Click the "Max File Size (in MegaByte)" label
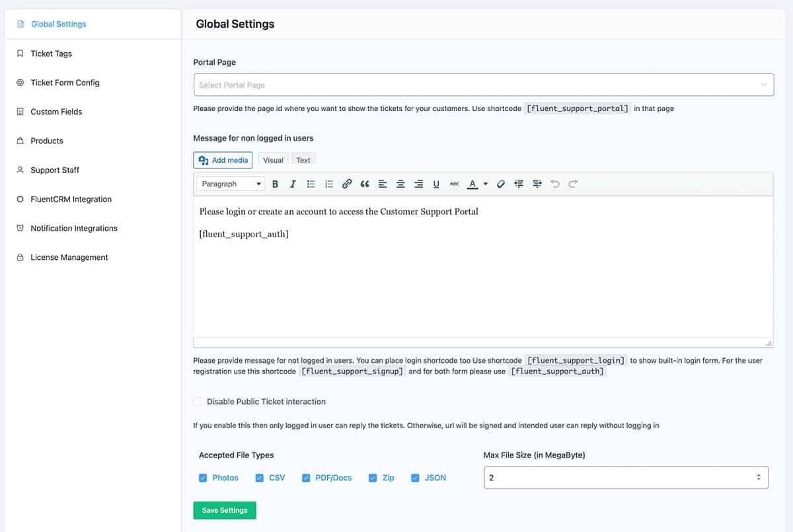 (x=535, y=455)
